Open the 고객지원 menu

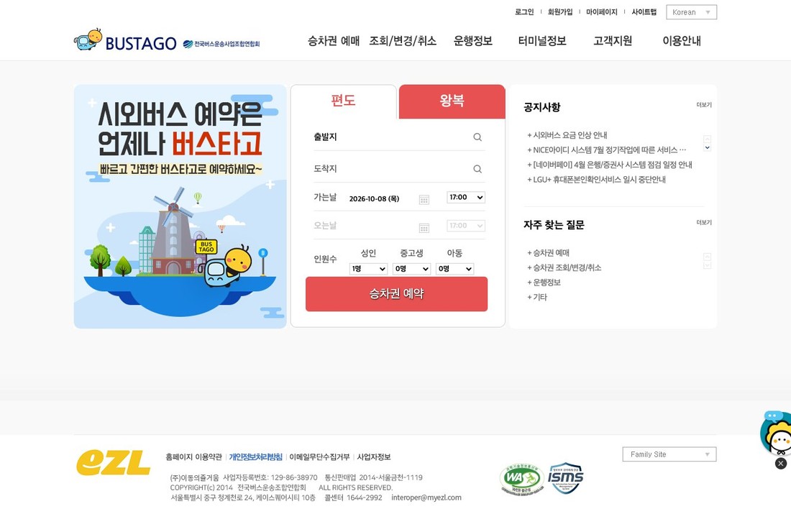coord(613,41)
